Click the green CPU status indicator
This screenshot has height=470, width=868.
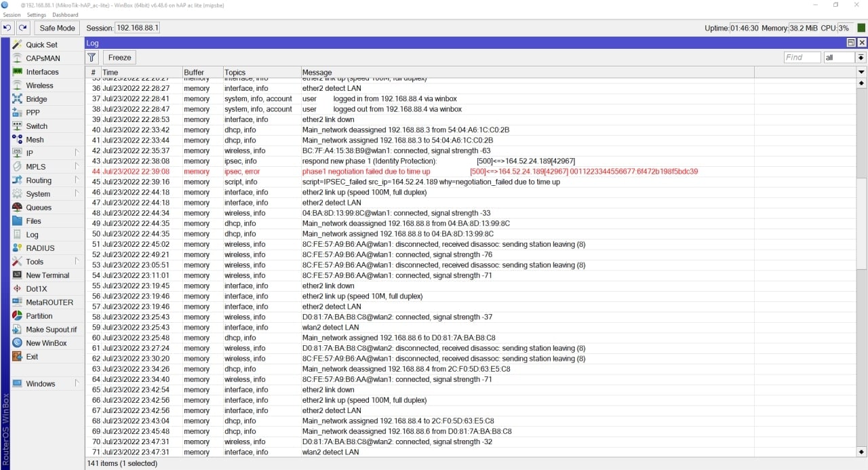click(861, 28)
